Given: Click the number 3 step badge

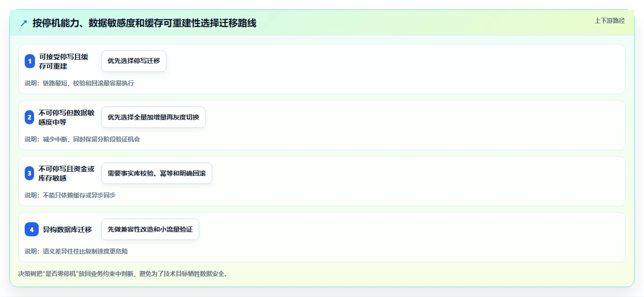Looking at the screenshot, I should click(x=30, y=173).
